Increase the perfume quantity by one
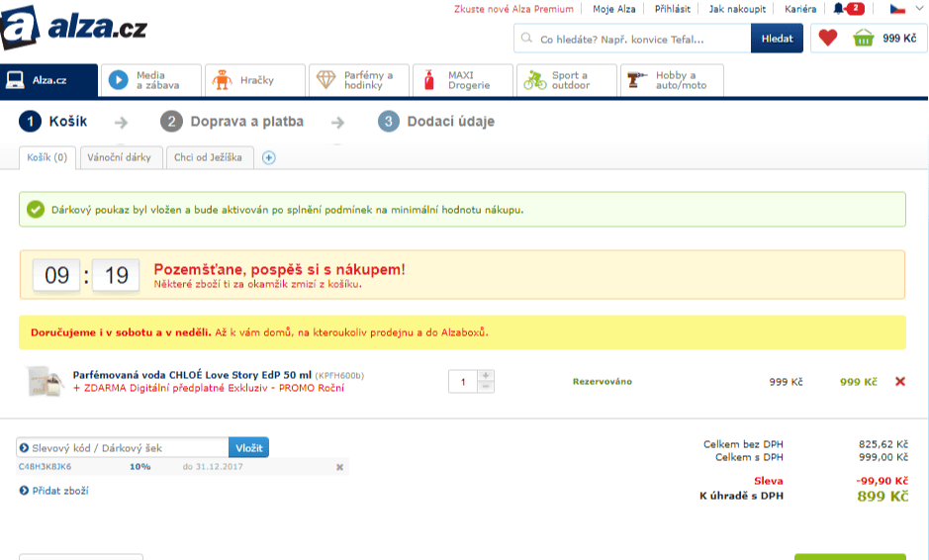Viewport: 929px width, 560px height. (x=486, y=376)
